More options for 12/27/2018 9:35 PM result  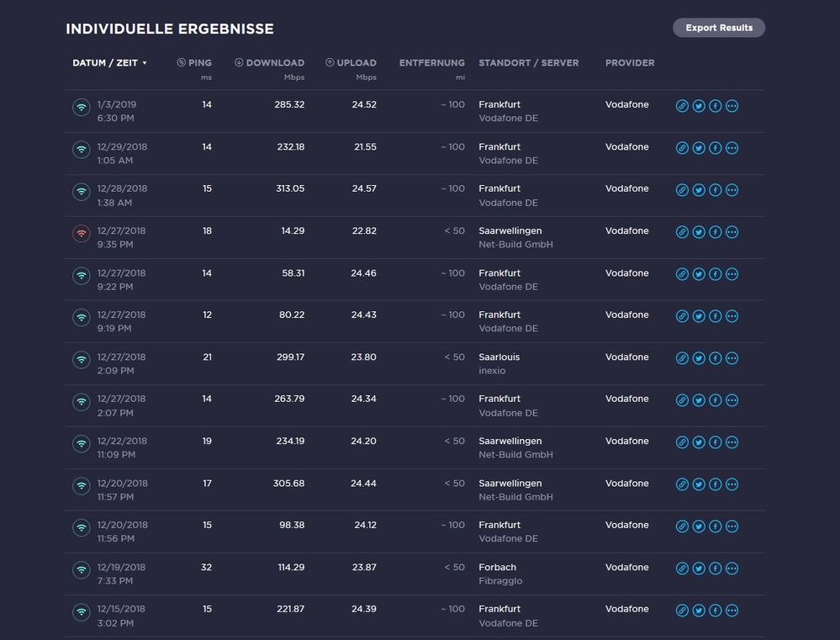click(x=732, y=232)
